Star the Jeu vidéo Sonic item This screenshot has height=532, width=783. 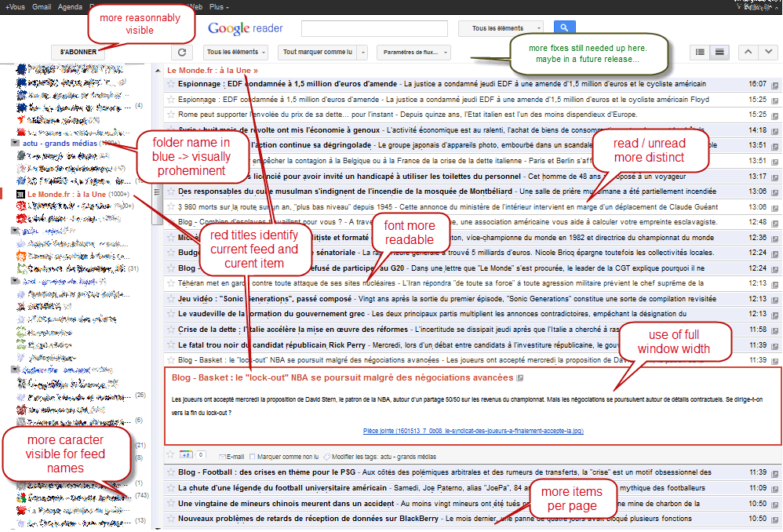click(x=171, y=299)
